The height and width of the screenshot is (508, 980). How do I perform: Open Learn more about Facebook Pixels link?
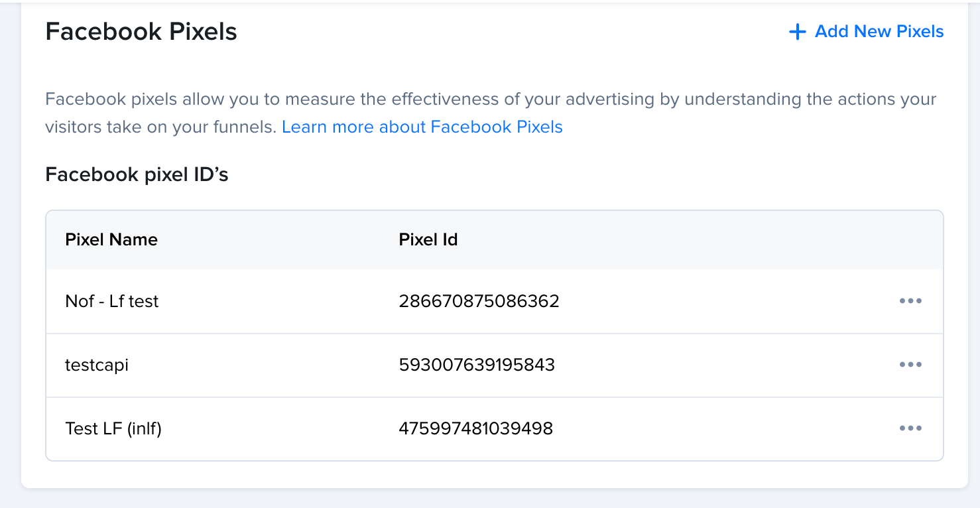[x=422, y=127]
